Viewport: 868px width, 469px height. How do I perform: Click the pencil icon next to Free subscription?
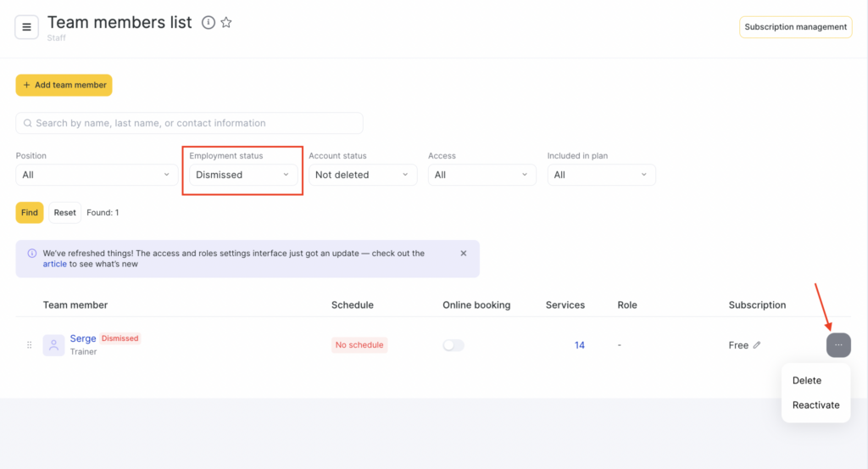[757, 345]
